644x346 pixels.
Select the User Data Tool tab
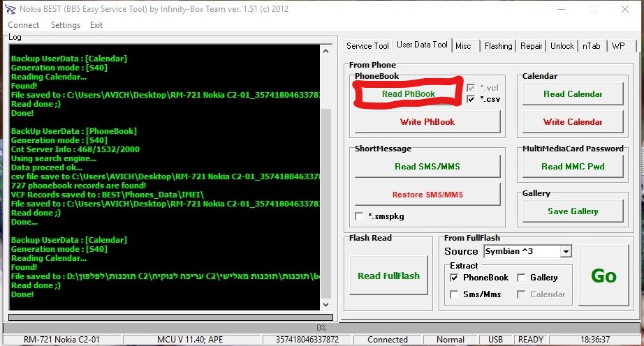tap(422, 45)
